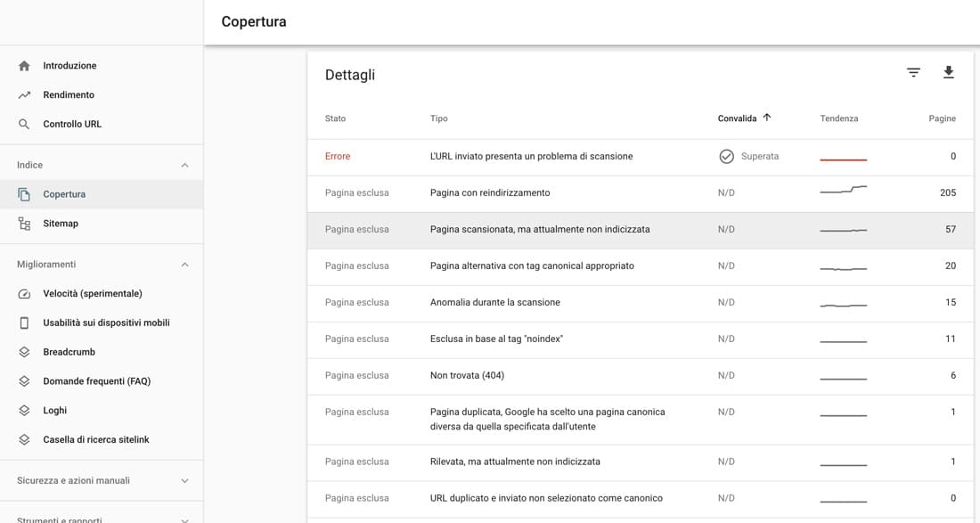Sort by the Tipo column header
Image resolution: width=980 pixels, height=523 pixels.
click(438, 118)
